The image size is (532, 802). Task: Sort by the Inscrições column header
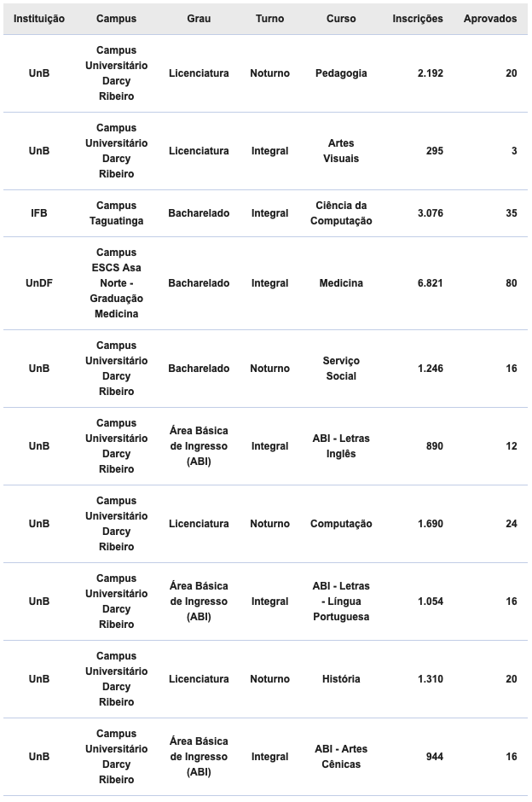click(x=418, y=19)
